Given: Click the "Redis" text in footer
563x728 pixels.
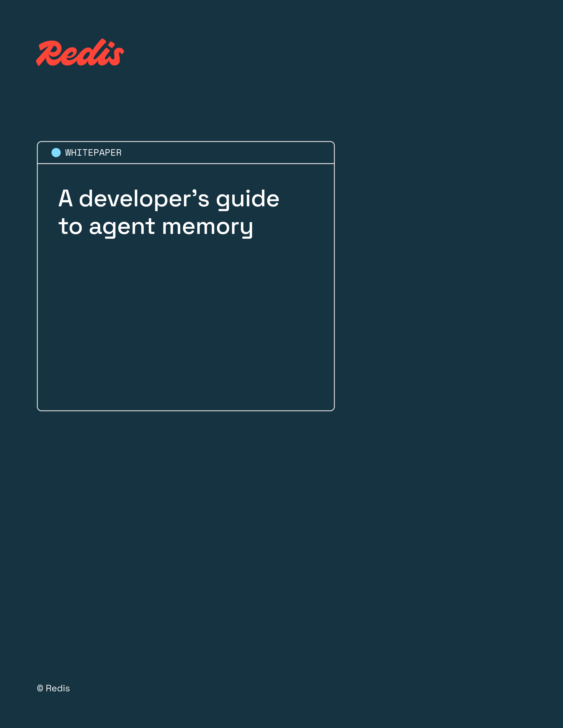Looking at the screenshot, I should 58,688.
